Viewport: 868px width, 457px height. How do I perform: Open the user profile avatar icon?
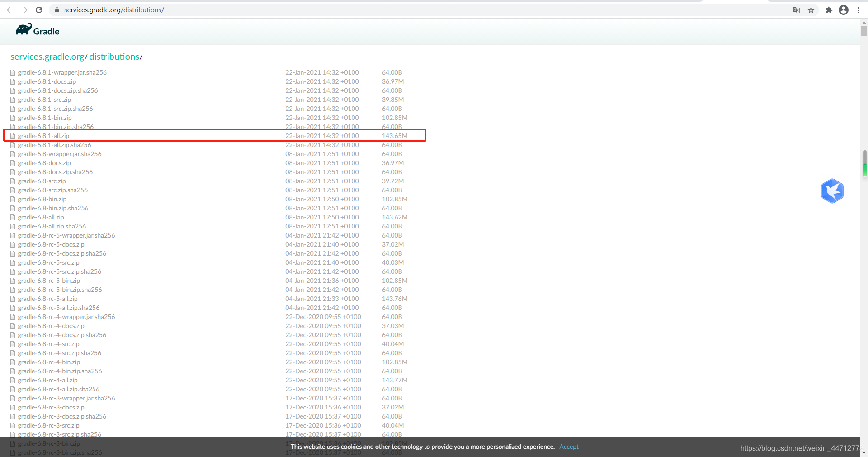tap(844, 10)
